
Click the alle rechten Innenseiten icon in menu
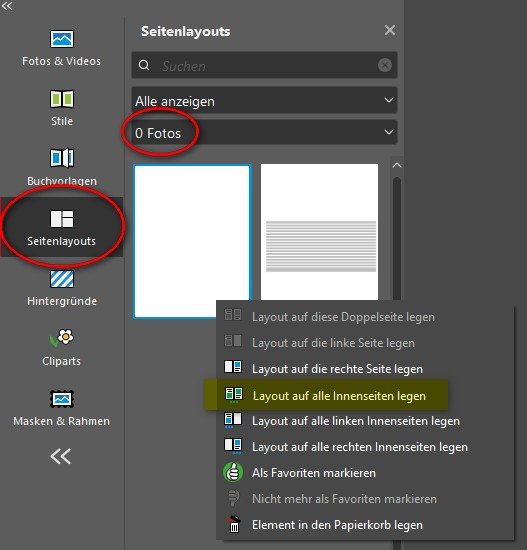(233, 446)
